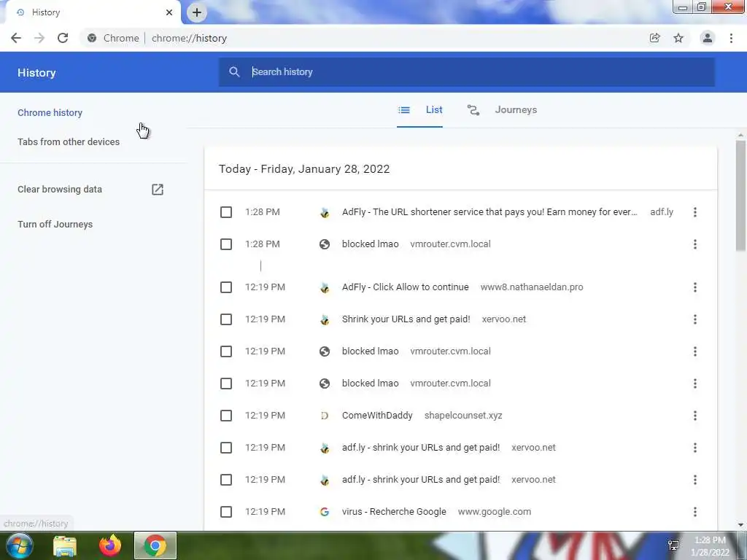
Task: Click Turn off Journeys
Action: coord(55,225)
